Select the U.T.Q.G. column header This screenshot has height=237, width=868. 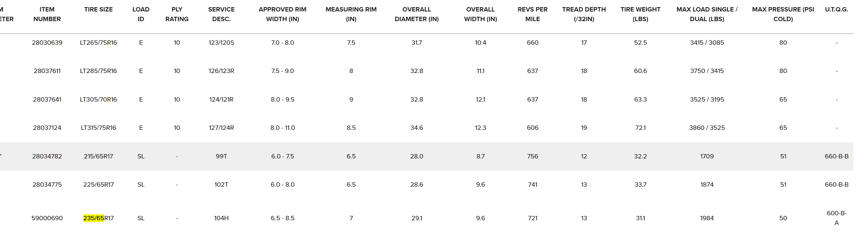(836, 9)
